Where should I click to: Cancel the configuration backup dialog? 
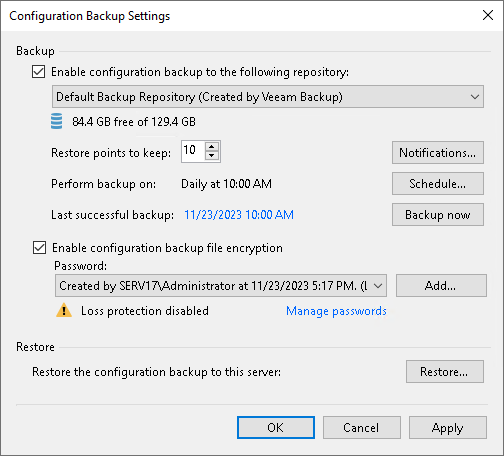coord(362,428)
